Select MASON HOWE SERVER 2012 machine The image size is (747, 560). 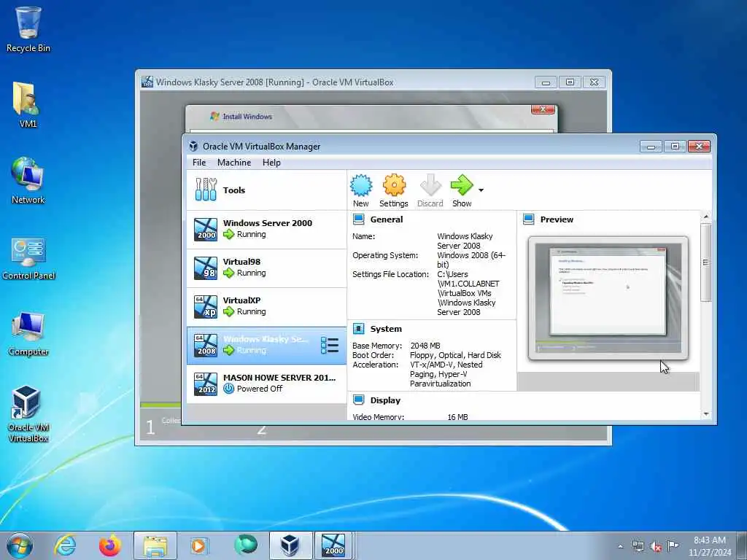266,384
